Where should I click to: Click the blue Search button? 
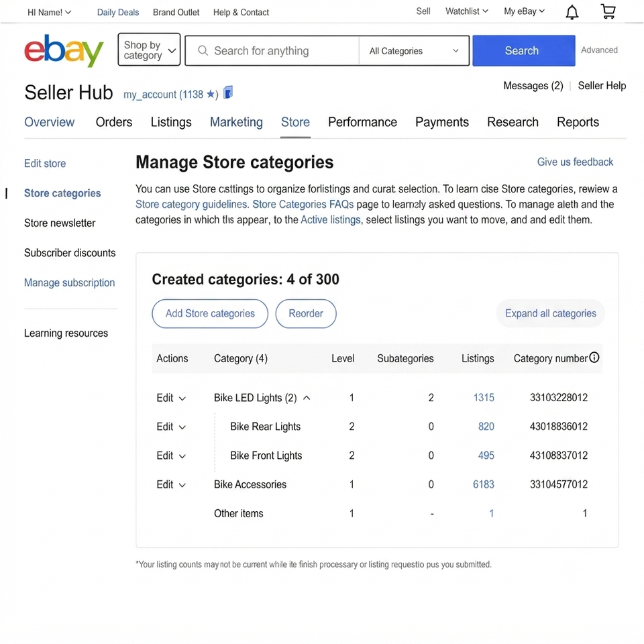(x=524, y=50)
